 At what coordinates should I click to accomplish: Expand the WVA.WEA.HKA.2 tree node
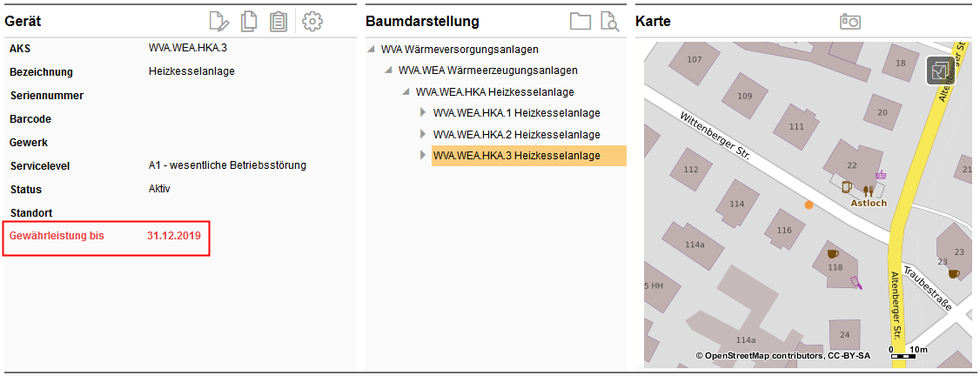click(423, 134)
